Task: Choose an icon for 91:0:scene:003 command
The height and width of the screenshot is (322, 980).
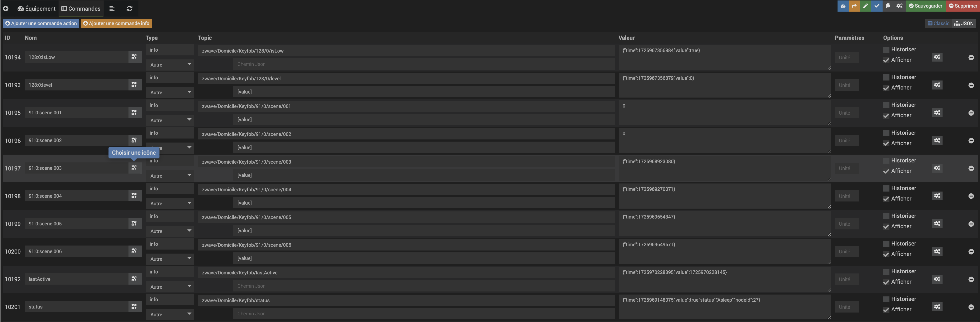Action: (134, 168)
